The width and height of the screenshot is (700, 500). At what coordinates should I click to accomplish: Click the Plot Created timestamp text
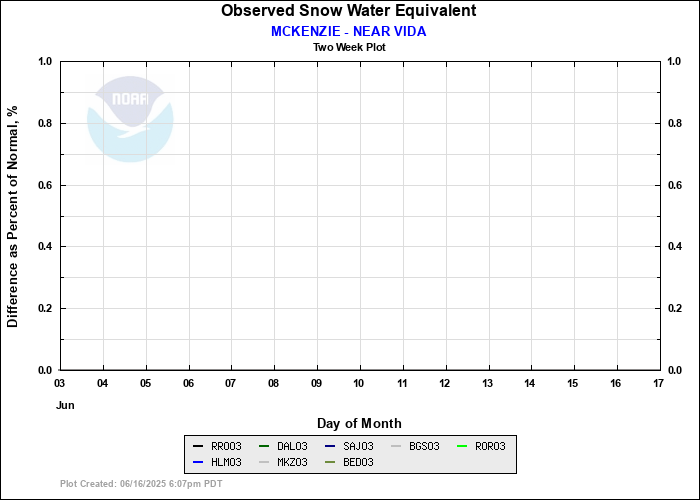[x=141, y=484]
